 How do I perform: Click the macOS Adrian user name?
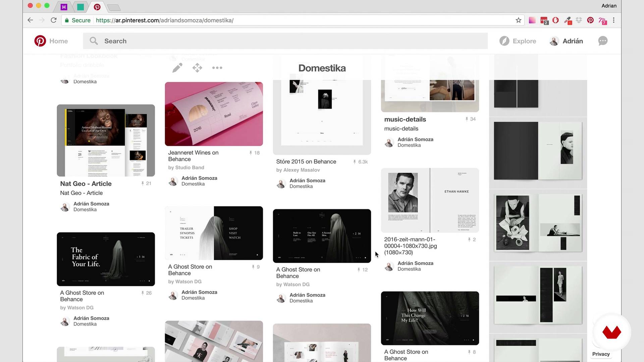[609, 6]
